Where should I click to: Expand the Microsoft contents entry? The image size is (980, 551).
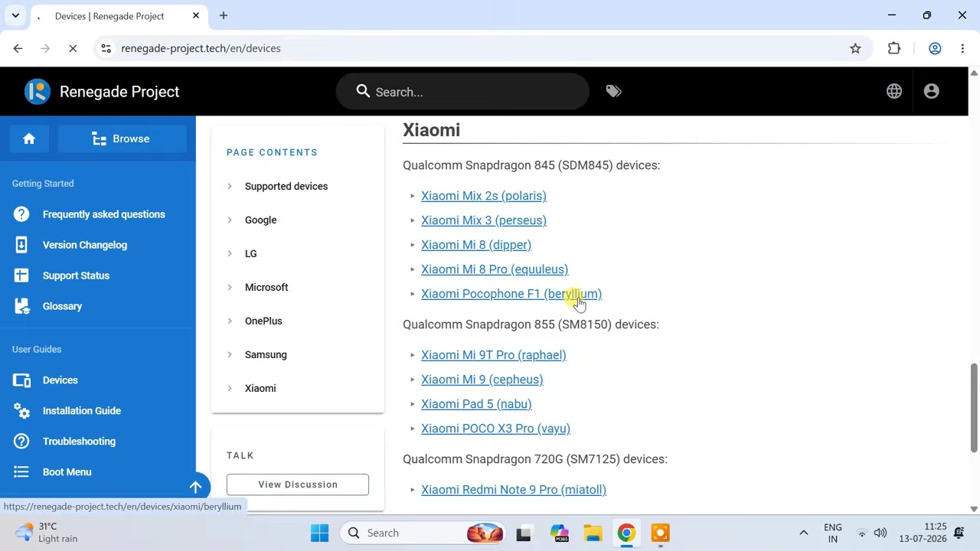[x=230, y=287]
